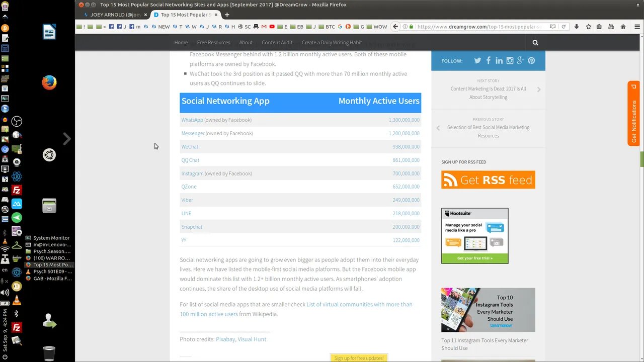Viewport: 644px width, 362px height.
Task: Open OBS Studio launcher icon
Action: pos(17,121)
